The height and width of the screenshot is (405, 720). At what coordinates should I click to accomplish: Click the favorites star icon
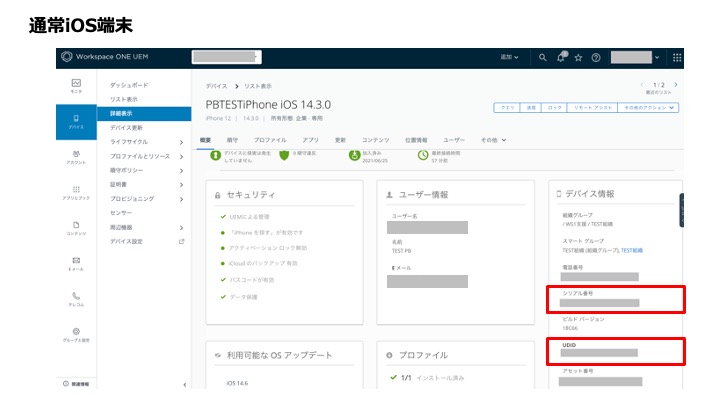point(578,57)
